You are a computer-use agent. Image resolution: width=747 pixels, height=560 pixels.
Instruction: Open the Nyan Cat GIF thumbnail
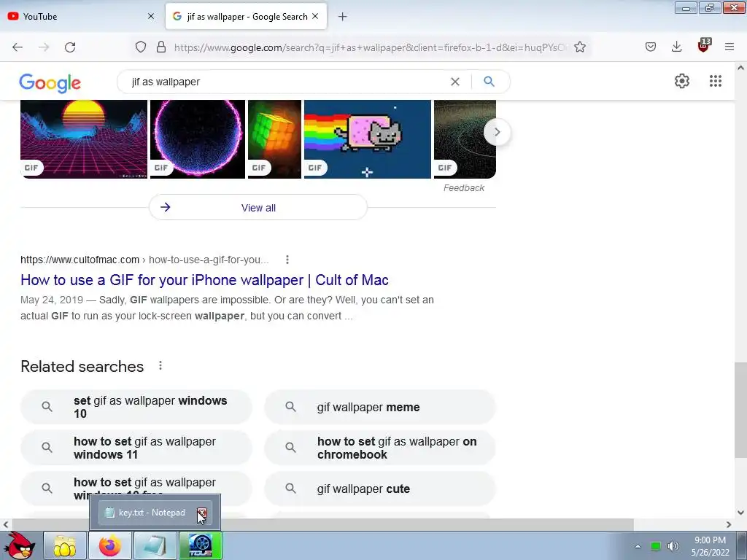coord(368,139)
